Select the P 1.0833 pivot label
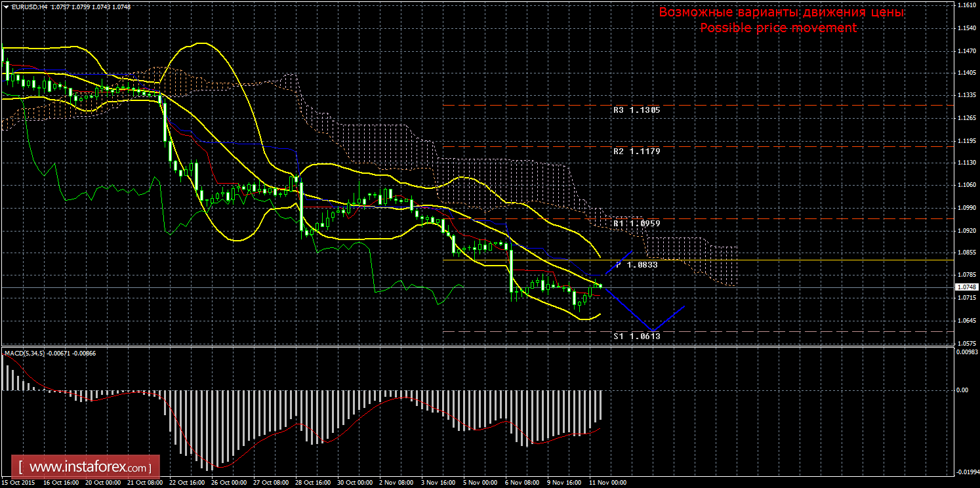 click(x=638, y=265)
